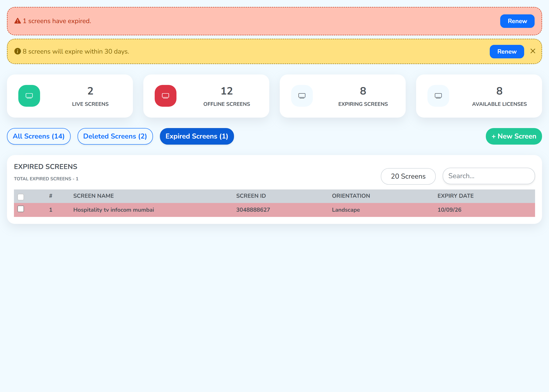This screenshot has height=392, width=549.
Task: Dismiss the 30-day expiry warning banner
Action: [x=533, y=51]
